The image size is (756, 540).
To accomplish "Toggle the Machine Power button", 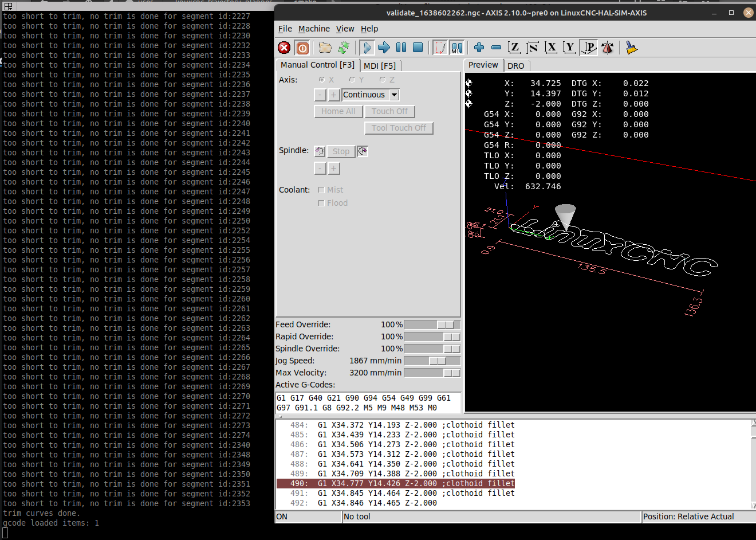I will (302, 48).
